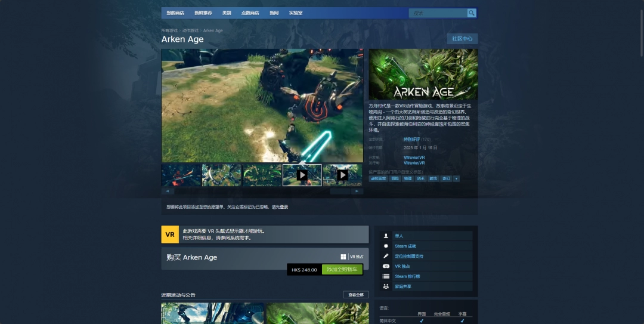
Task: Click 所有游戏 breadcrumb link
Action: point(169,30)
